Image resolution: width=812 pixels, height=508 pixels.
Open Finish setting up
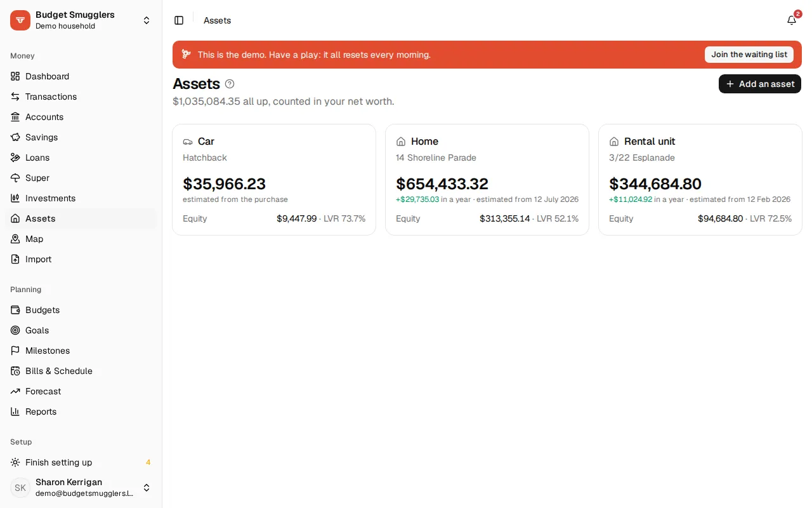click(81, 462)
